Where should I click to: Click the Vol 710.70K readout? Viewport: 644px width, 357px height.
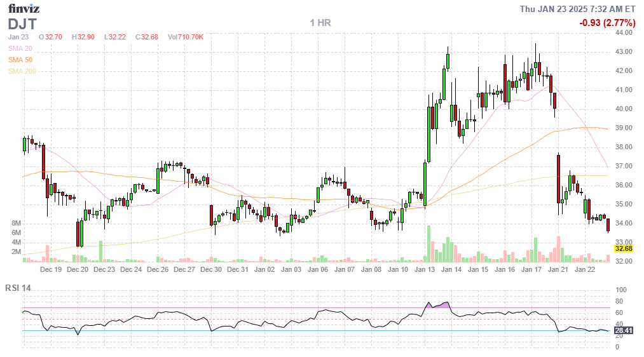pos(186,37)
